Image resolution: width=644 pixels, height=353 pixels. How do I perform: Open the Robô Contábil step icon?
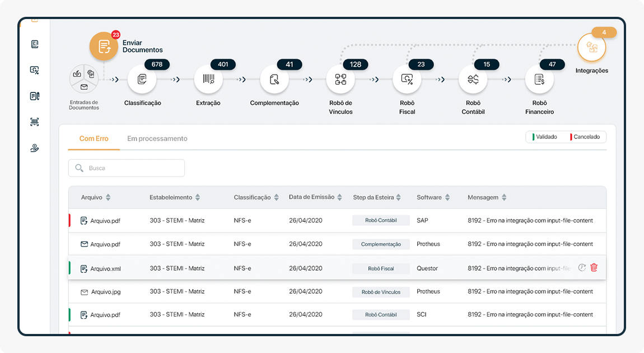(473, 80)
